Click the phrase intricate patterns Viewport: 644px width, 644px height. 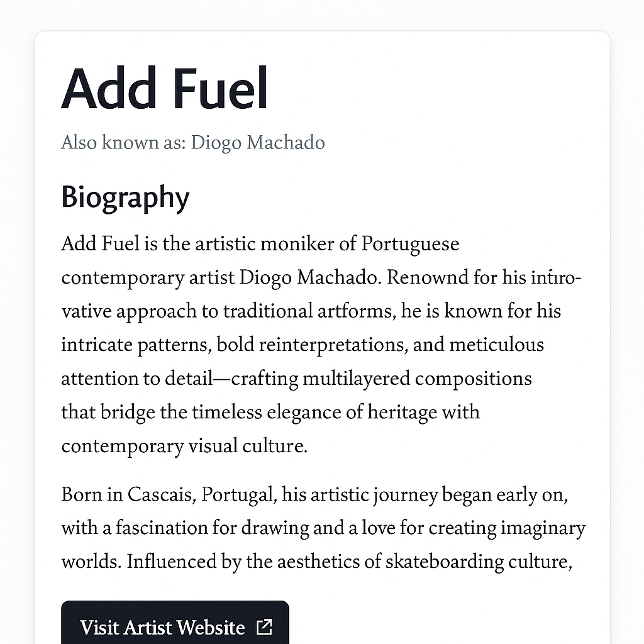136,345
